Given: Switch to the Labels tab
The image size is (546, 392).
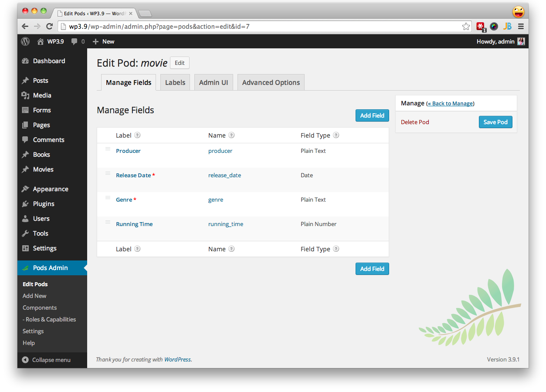Looking at the screenshot, I should [175, 82].
